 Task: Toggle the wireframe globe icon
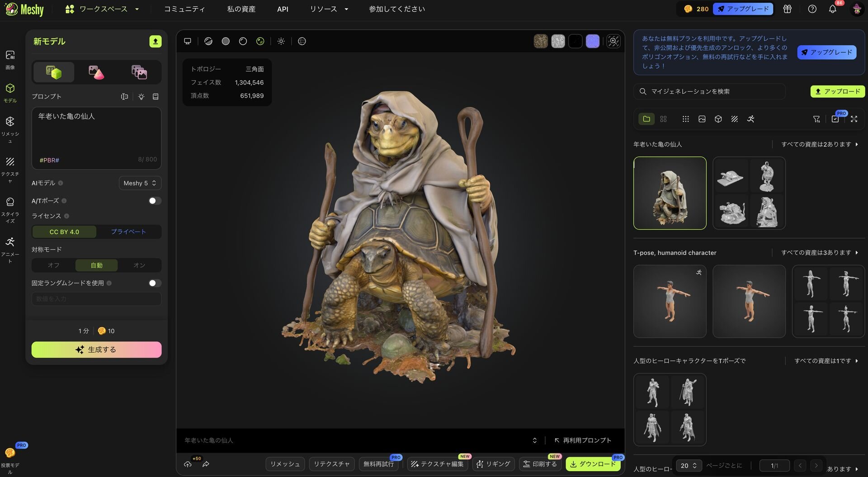point(302,41)
